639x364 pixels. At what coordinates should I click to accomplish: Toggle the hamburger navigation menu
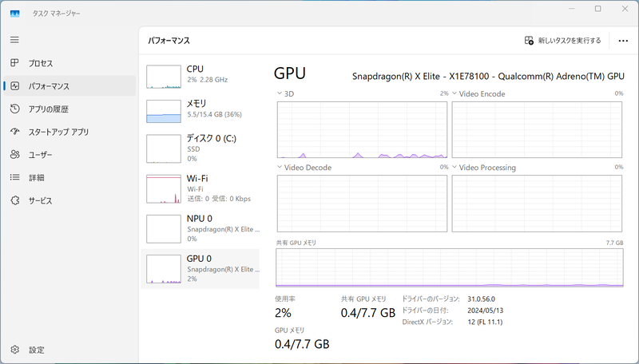pyautogui.click(x=14, y=39)
